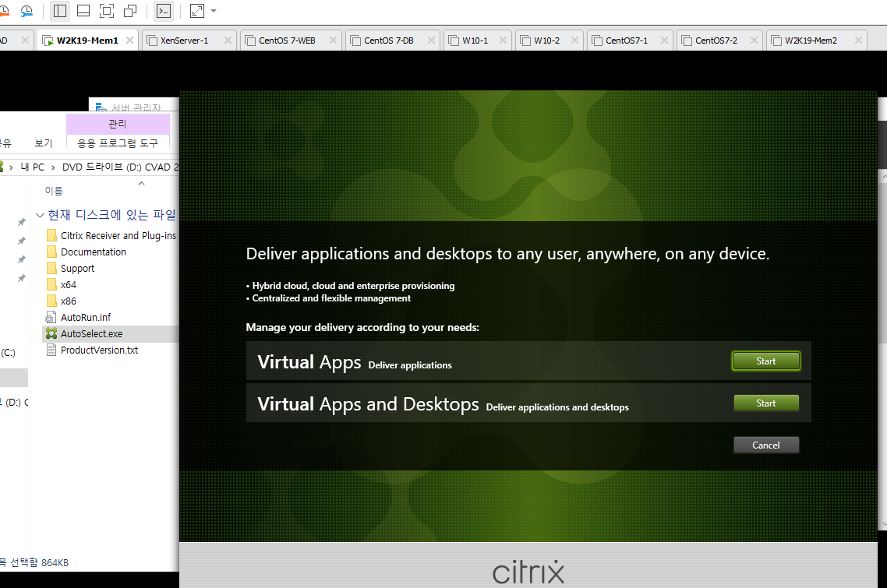Image resolution: width=887 pixels, height=588 pixels.
Task: Close the W2K19-Mem2 tab
Action: (858, 40)
